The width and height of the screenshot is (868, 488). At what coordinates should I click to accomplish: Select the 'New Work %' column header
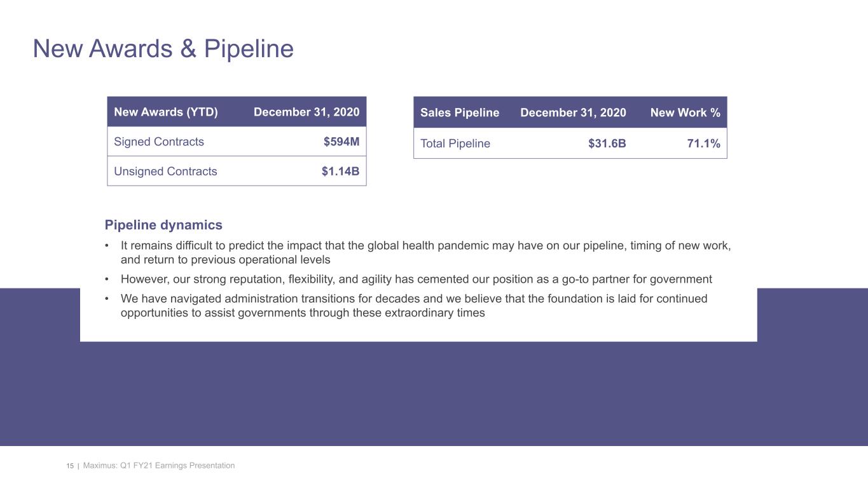coord(685,112)
